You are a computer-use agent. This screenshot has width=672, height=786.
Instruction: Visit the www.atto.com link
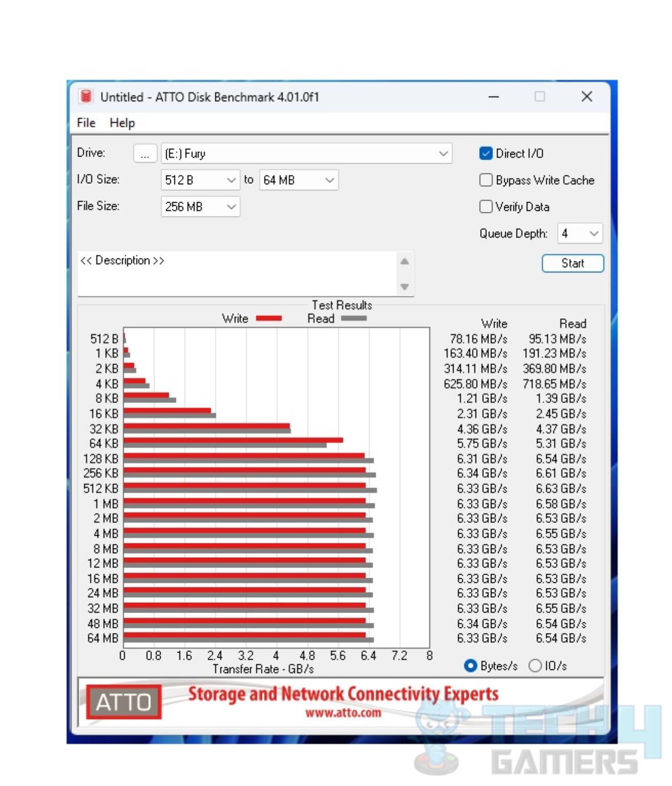(x=343, y=713)
